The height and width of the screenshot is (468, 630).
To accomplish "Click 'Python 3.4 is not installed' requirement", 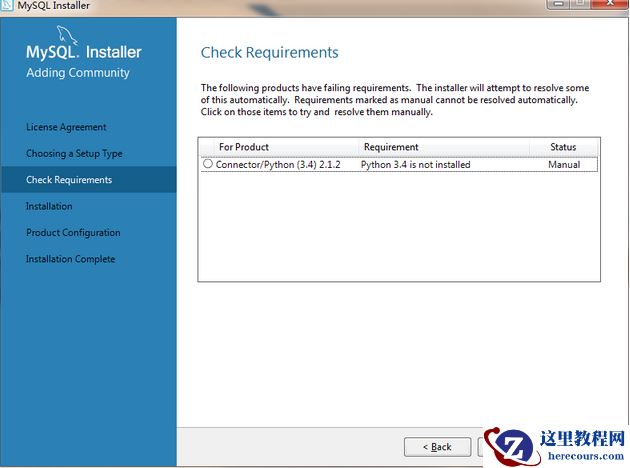I will coord(415,165).
